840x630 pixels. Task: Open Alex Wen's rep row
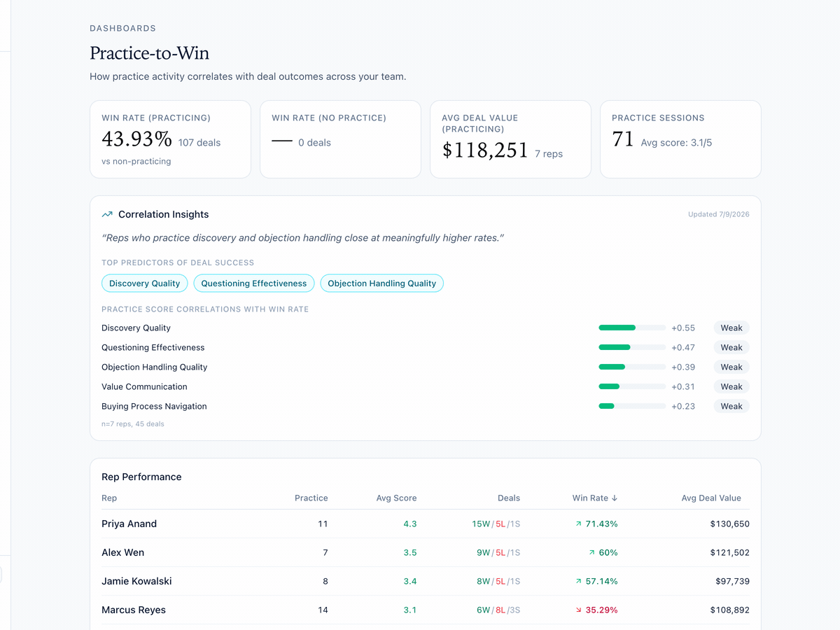(x=426, y=552)
